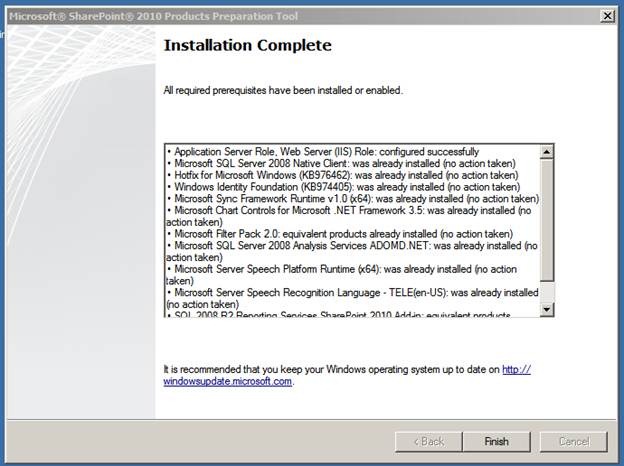This screenshot has width=624, height=466.
Task: Click the prerequisites list scroll up arrow
Action: pyautogui.click(x=547, y=152)
